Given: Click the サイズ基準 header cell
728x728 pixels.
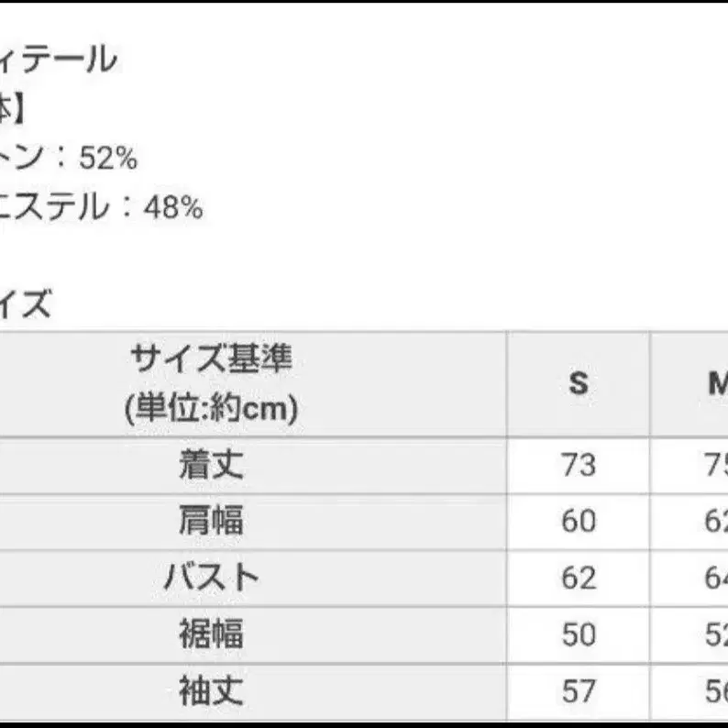Looking at the screenshot, I should coord(212,383).
